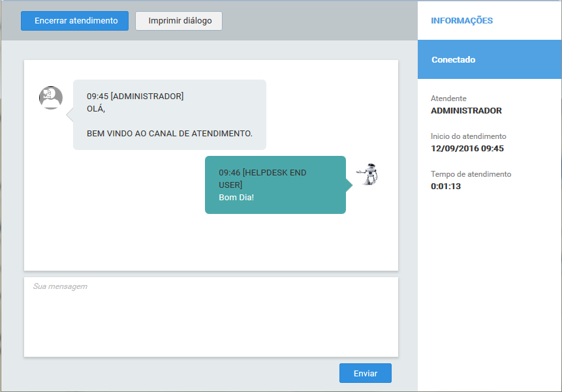Click inside the Sua mensagem input field
This screenshot has width=562, height=392.
coord(210,316)
